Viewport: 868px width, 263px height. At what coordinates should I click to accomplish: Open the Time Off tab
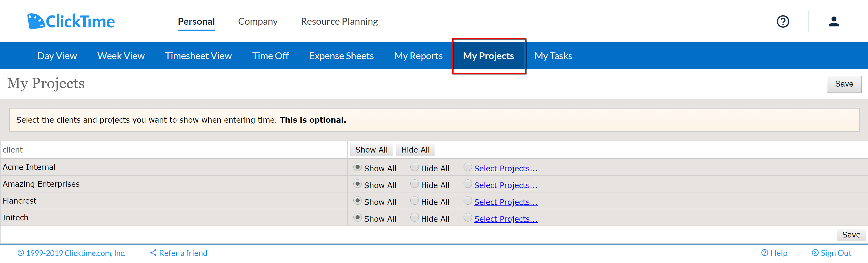[271, 56]
